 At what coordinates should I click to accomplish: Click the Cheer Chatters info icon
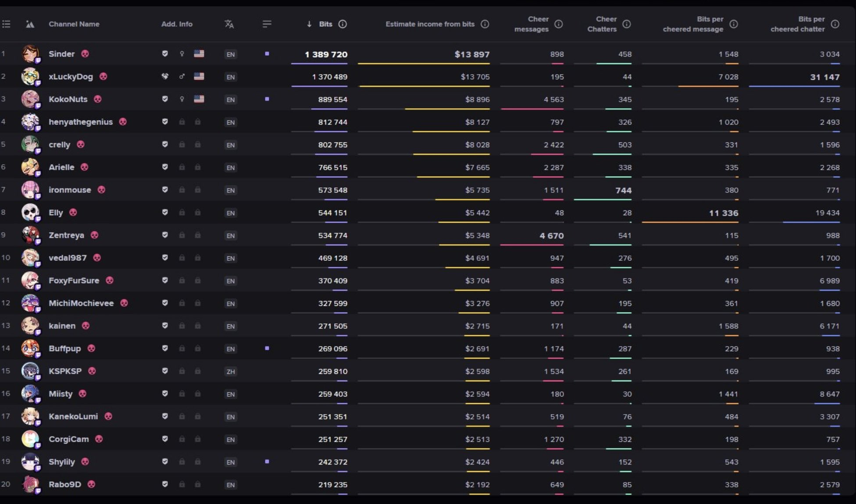coord(627,24)
